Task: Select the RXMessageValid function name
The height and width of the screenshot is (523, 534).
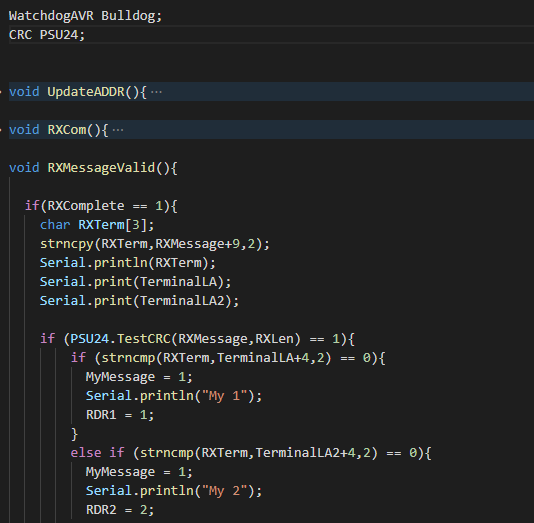Action: 101,168
